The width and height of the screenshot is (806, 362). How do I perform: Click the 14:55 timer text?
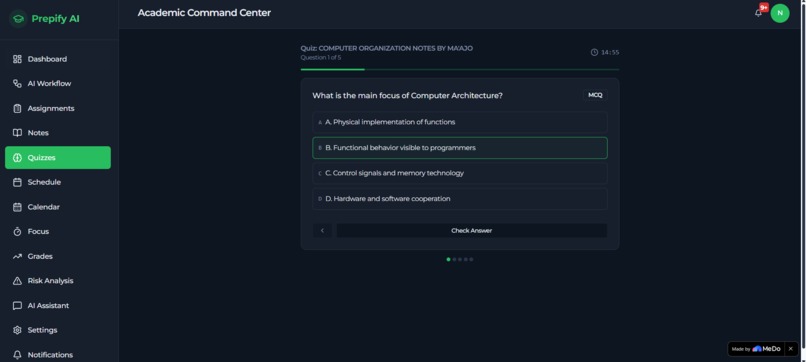point(610,52)
